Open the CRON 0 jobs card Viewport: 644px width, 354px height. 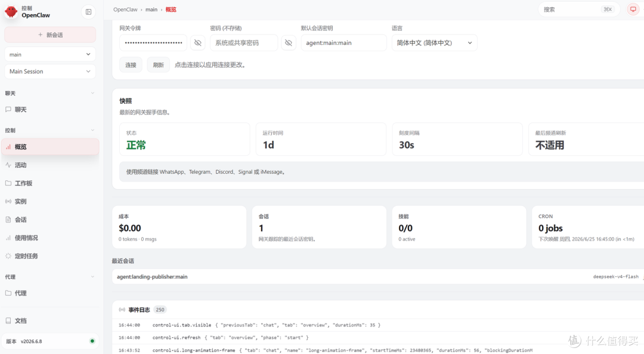tap(588, 227)
